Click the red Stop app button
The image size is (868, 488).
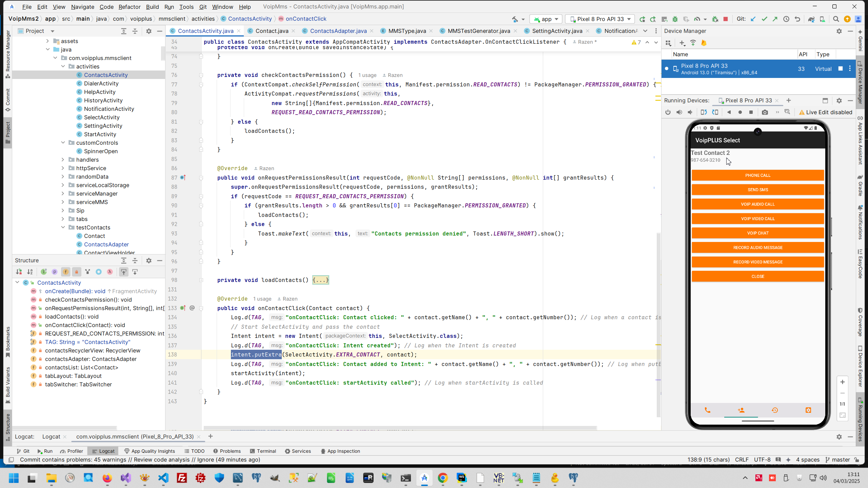[725, 19]
